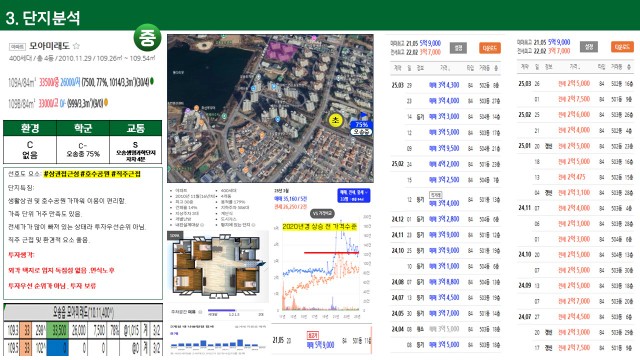Click the purple highlighted complex on satellite map
Screen dimensions: 640x360
tap(281, 51)
